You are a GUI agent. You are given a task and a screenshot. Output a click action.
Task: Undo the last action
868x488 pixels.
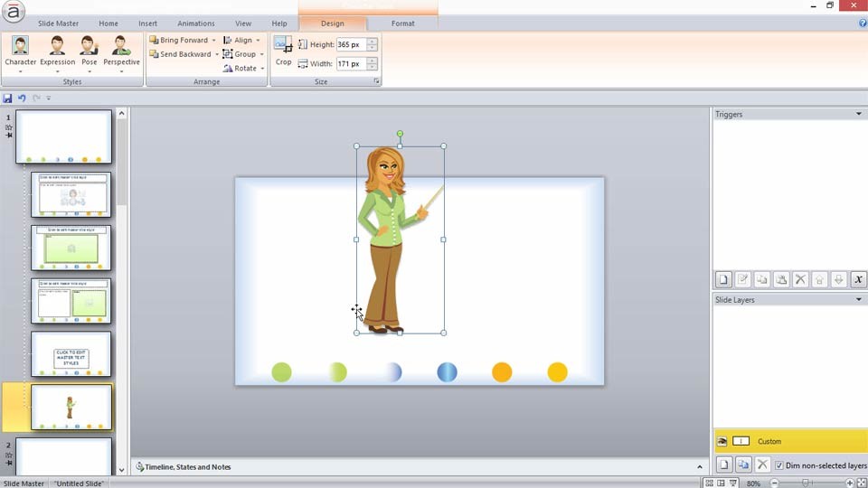[22, 98]
